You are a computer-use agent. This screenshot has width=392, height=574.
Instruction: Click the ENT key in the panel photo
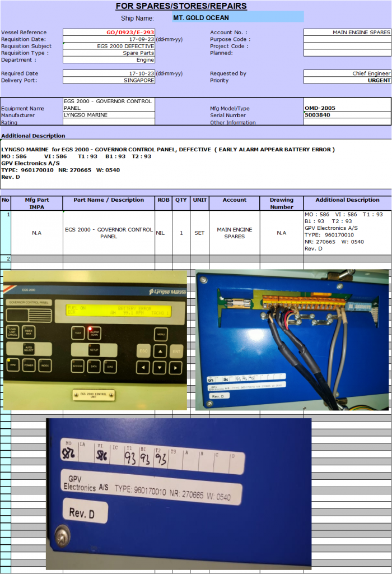177,351
